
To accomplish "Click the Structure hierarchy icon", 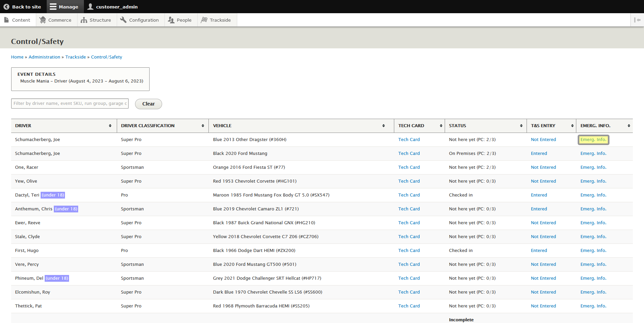I will [84, 20].
